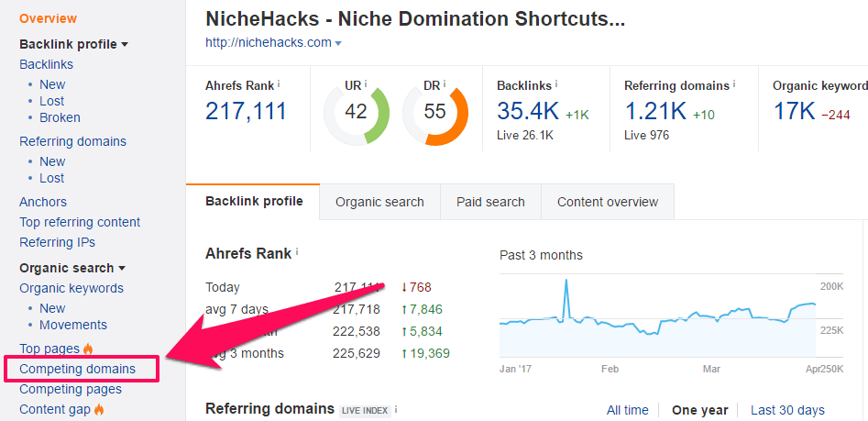Click the info icon next to UR
This screenshot has height=421, width=868.
coord(366,84)
